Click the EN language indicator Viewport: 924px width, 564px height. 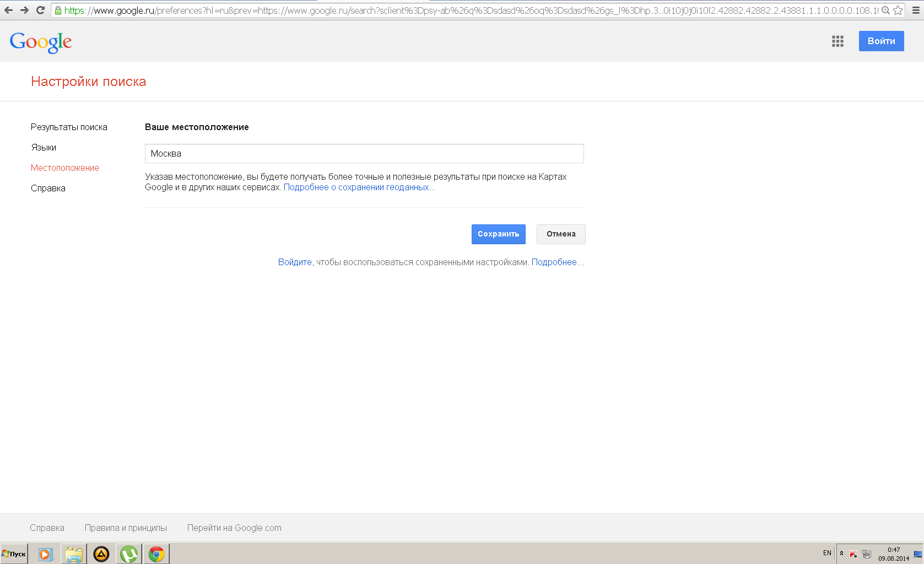(x=827, y=553)
